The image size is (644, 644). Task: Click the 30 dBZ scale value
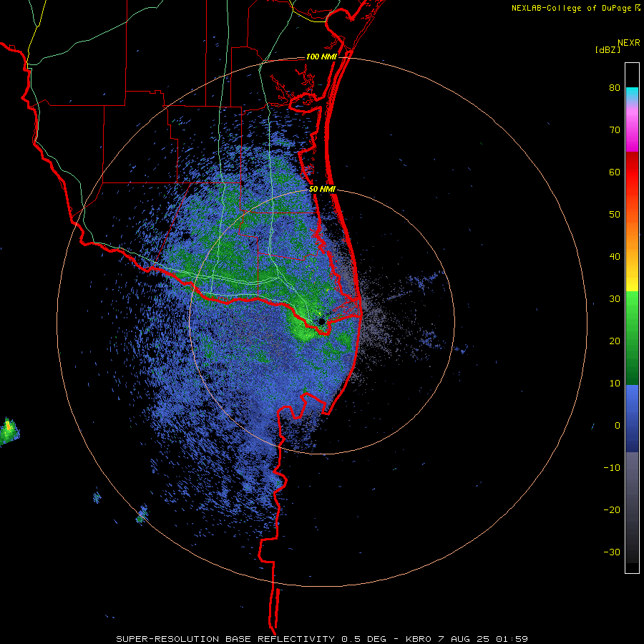click(x=615, y=298)
